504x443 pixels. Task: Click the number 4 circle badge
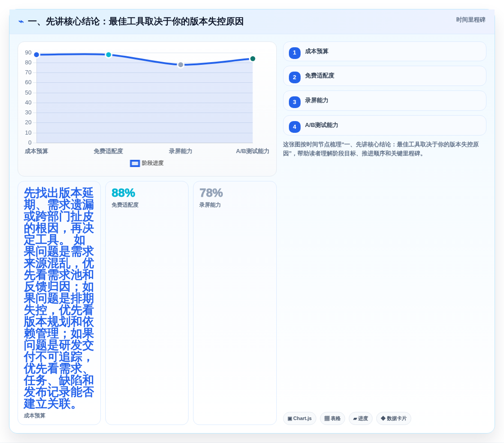click(x=294, y=127)
